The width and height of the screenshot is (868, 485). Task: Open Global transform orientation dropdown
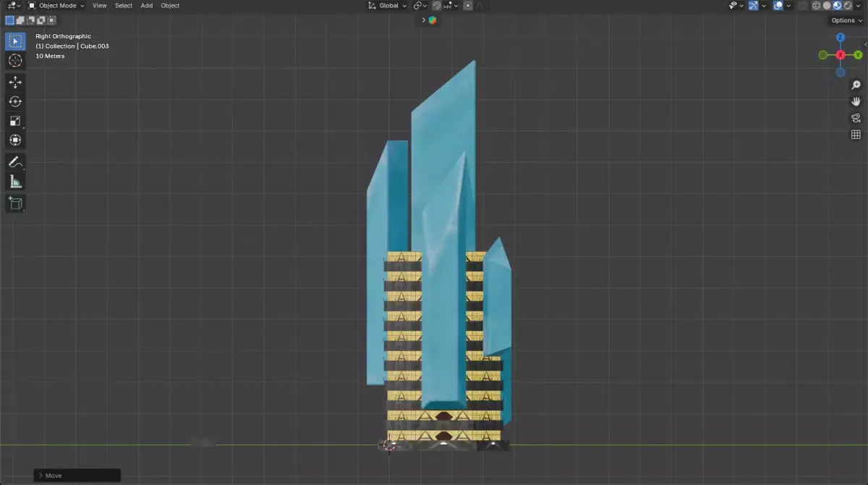pyautogui.click(x=388, y=5)
